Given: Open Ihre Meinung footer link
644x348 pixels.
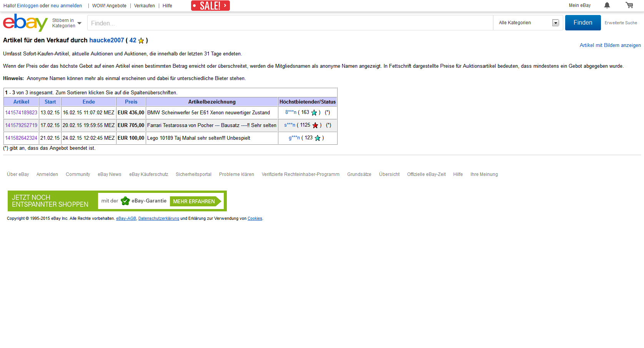Looking at the screenshot, I should click(484, 174).
